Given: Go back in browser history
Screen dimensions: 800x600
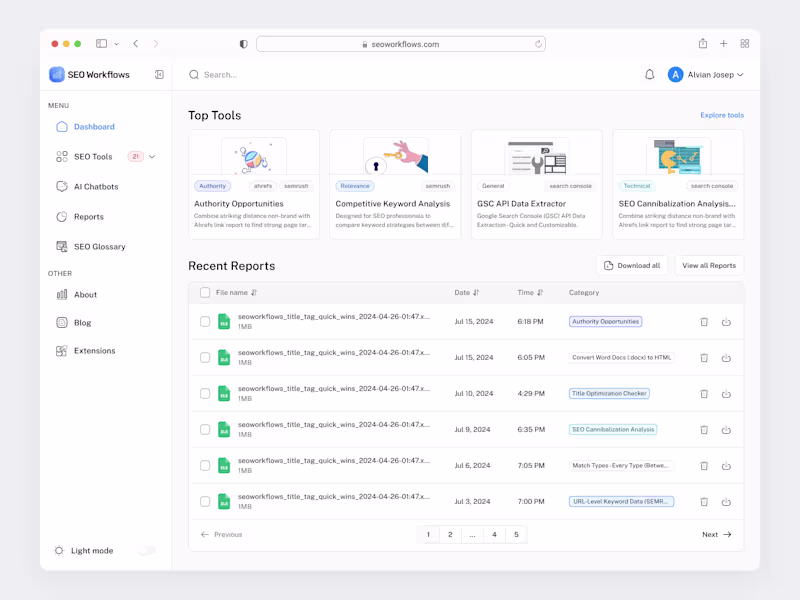Looking at the screenshot, I should click(x=136, y=43).
